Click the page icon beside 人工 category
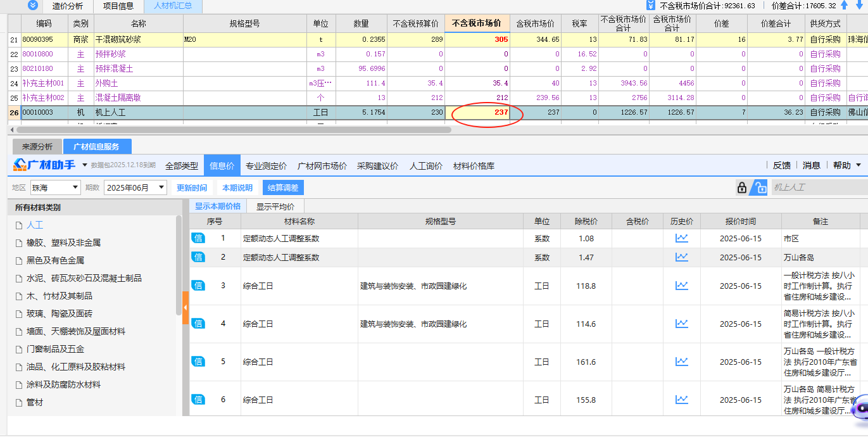Viewport: 868px width, 437px height. [18, 225]
